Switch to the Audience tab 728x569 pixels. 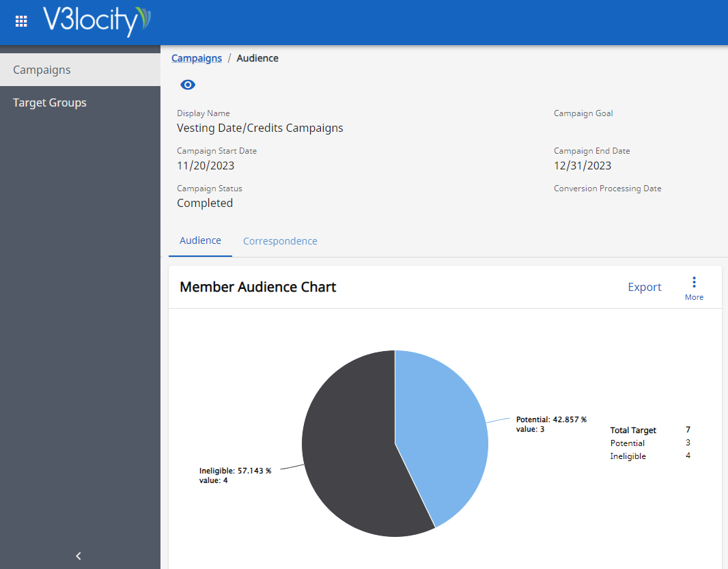click(200, 240)
